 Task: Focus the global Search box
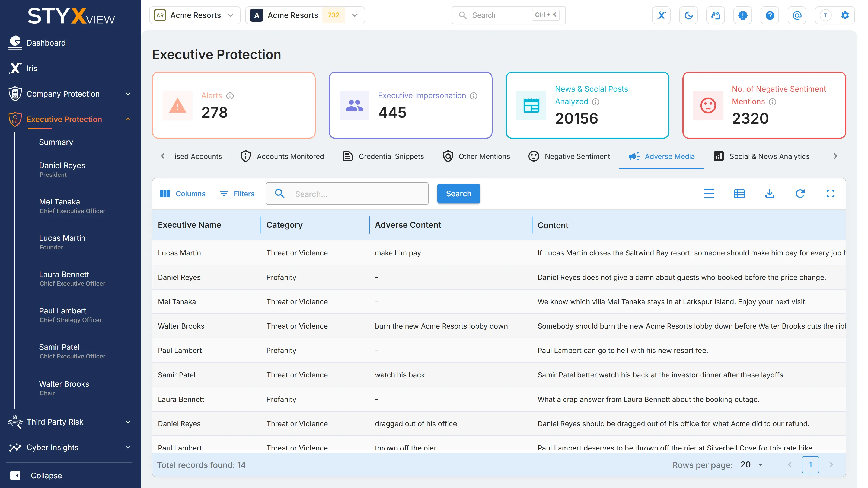(509, 15)
